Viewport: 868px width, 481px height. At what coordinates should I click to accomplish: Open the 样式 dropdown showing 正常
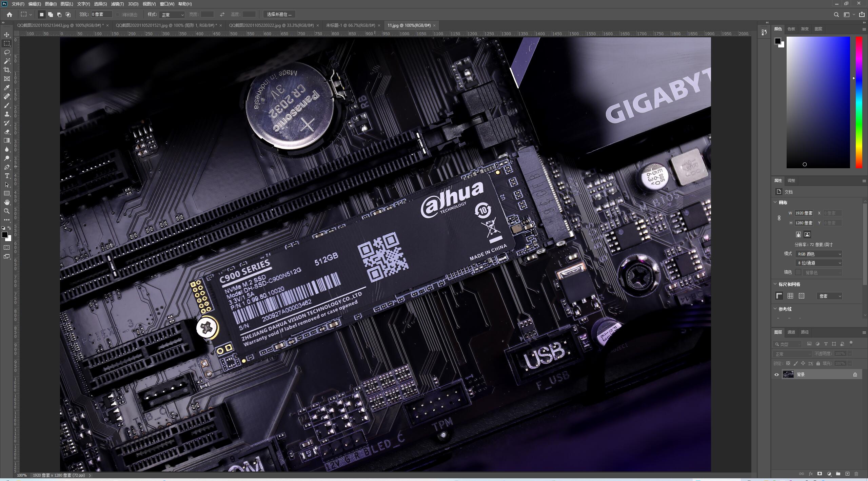coord(172,15)
